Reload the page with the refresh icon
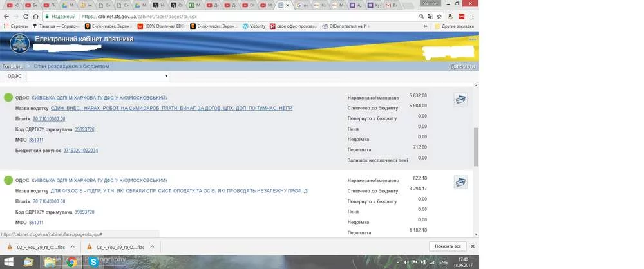644x269 pixels. (26, 17)
